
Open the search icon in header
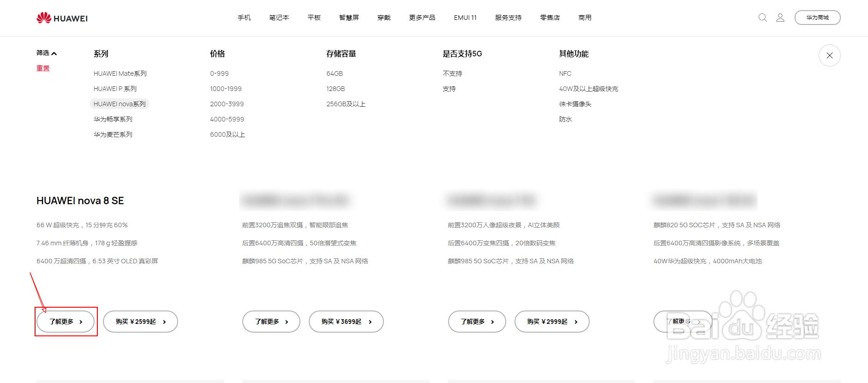pyautogui.click(x=763, y=18)
